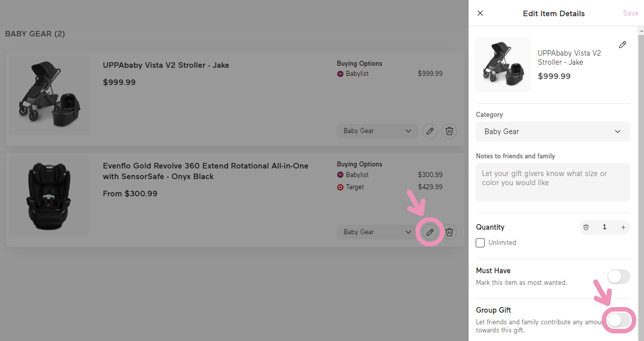This screenshot has width=644, height=341.
Task: Click the quantity value 1
Action: [605, 227]
